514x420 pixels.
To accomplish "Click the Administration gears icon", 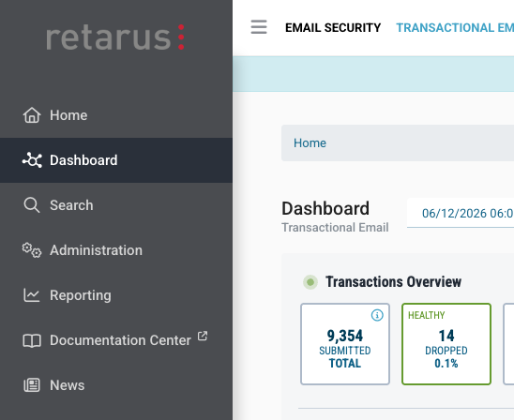I will [32, 250].
